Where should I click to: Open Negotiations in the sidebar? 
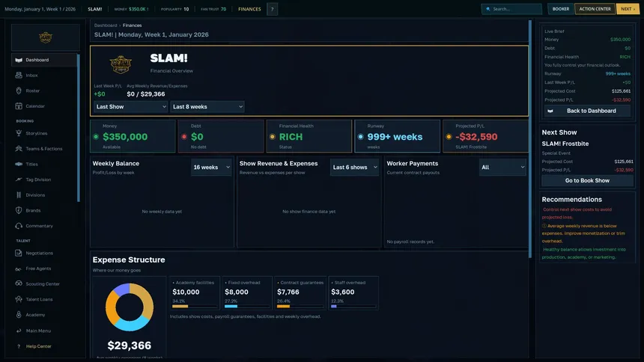click(44, 253)
